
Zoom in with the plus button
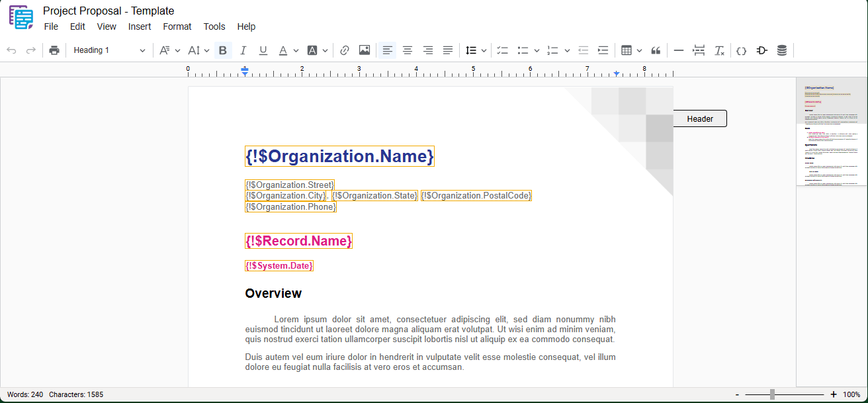tap(834, 394)
